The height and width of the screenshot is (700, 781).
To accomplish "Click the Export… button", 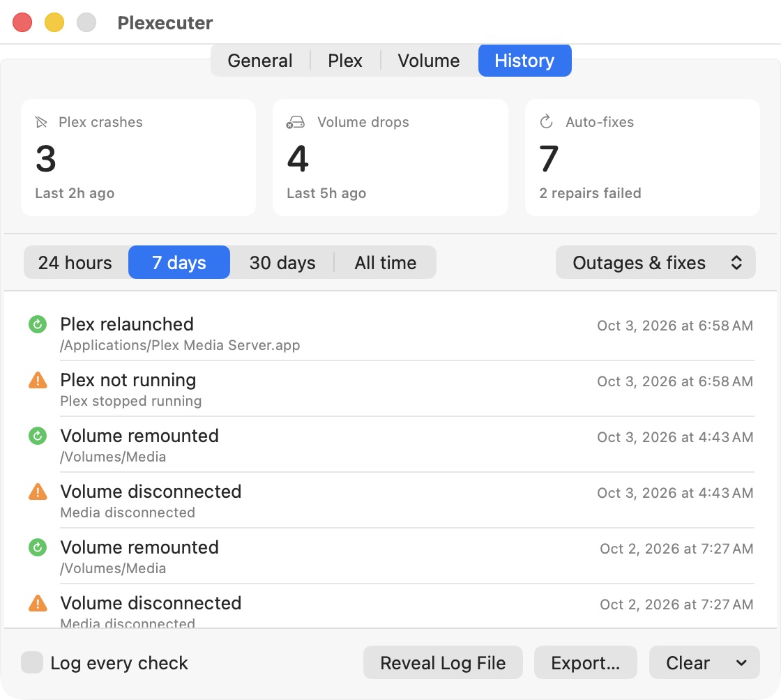I will tap(585, 662).
